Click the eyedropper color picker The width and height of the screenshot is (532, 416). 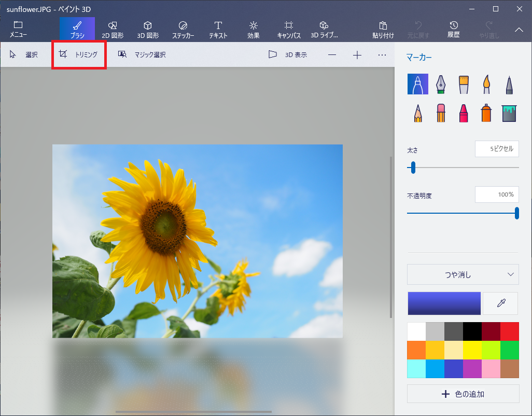coord(500,303)
